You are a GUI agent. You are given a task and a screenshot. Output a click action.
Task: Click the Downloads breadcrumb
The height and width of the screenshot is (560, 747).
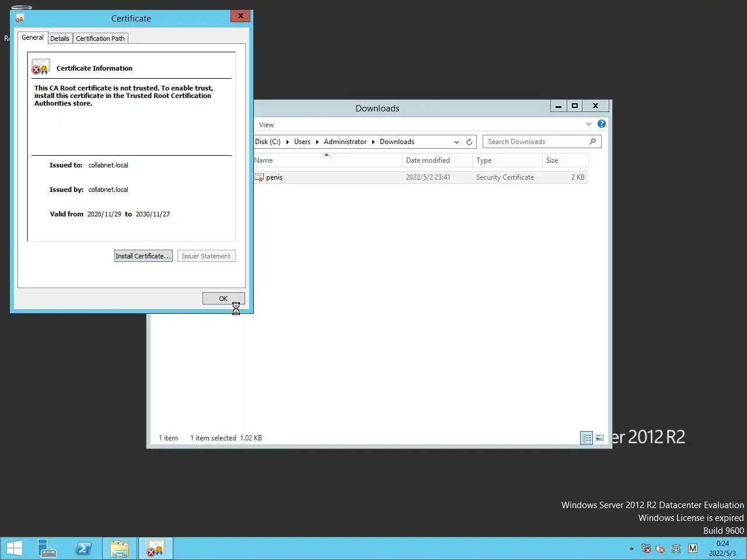coord(397,142)
